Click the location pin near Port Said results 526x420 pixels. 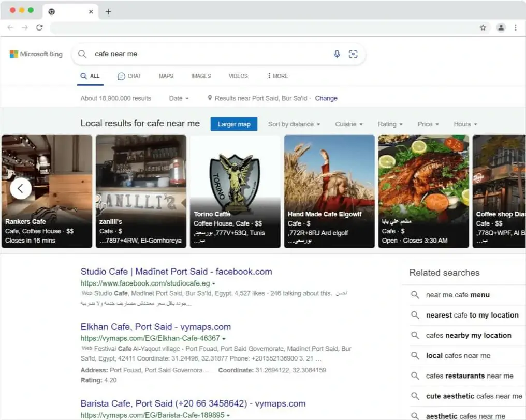pos(210,98)
